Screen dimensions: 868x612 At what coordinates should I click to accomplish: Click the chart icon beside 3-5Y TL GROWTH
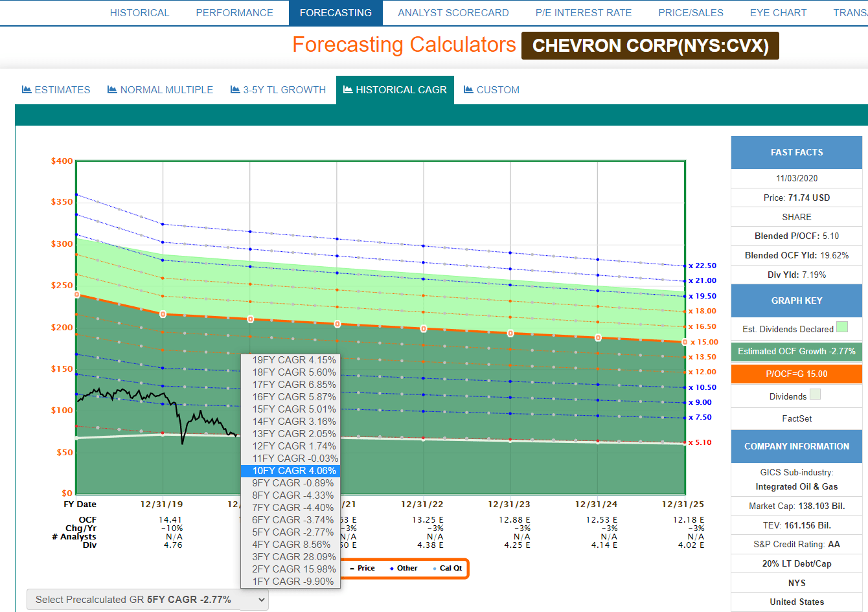(235, 89)
